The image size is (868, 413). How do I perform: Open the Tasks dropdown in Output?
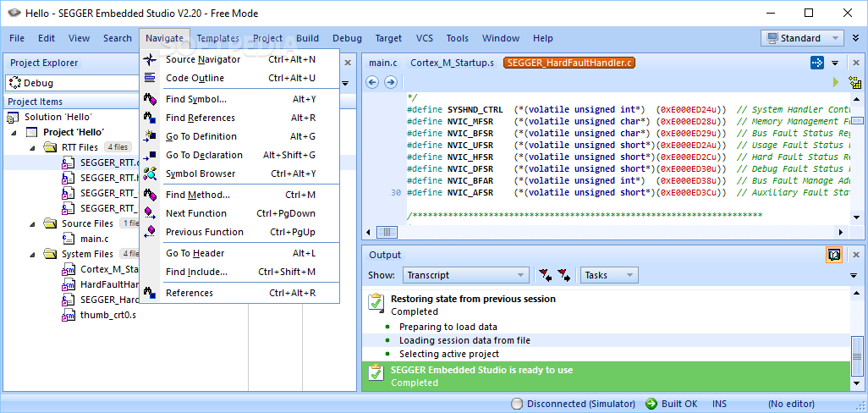point(608,275)
